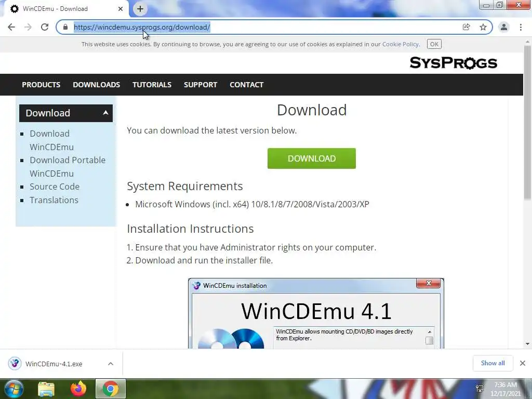Go back to the previous page
532x399 pixels.
11,27
